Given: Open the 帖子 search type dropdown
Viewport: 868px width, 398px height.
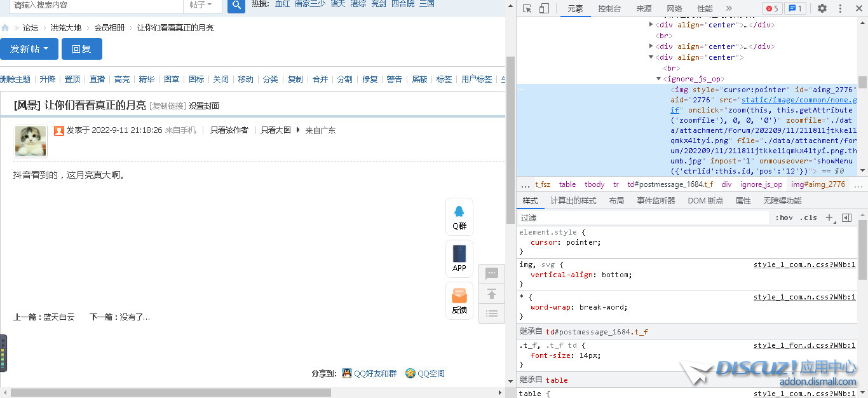Looking at the screenshot, I should (x=202, y=5).
